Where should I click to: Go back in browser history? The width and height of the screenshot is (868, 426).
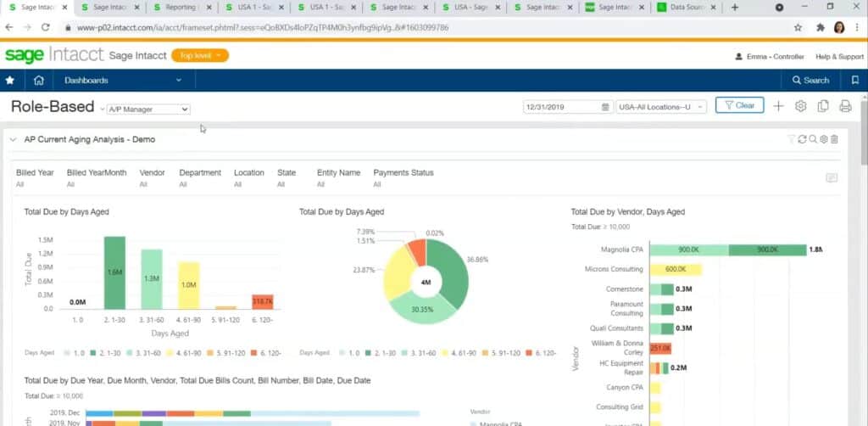(x=8, y=27)
